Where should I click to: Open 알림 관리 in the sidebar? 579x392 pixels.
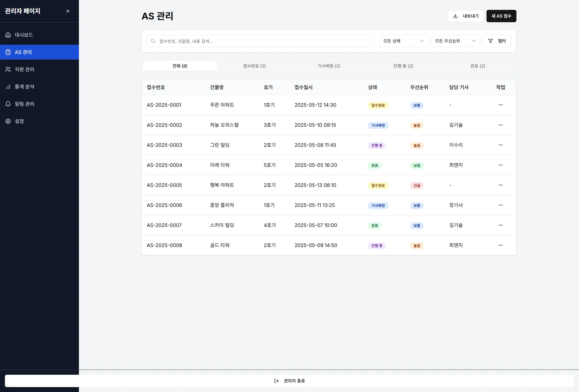39,104
